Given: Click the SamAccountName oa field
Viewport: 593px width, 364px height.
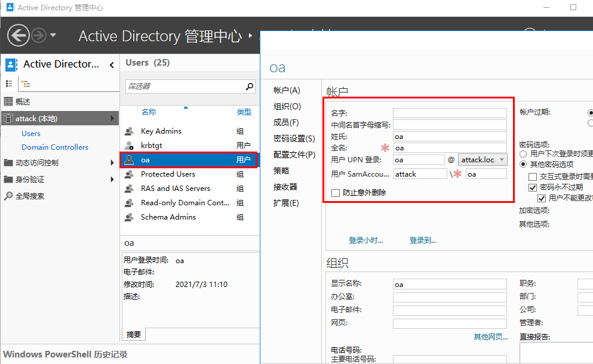Looking at the screenshot, I should [x=486, y=174].
